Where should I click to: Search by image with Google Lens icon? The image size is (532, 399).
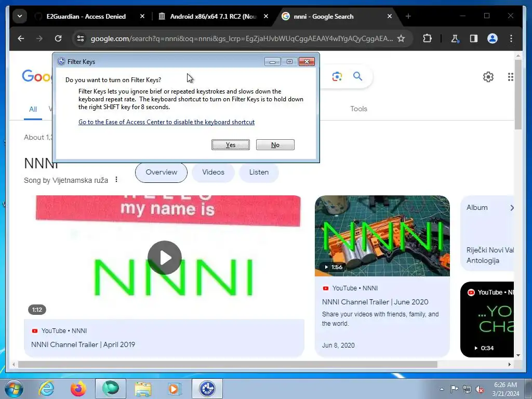click(x=337, y=76)
